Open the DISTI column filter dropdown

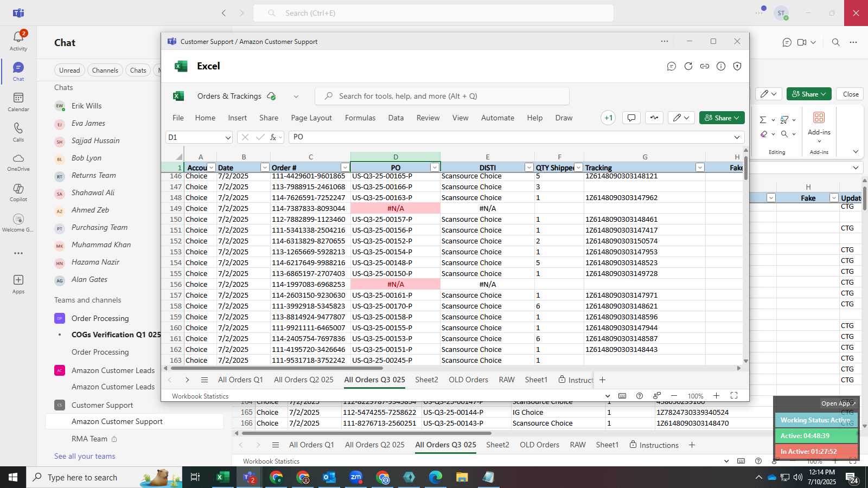(x=528, y=168)
